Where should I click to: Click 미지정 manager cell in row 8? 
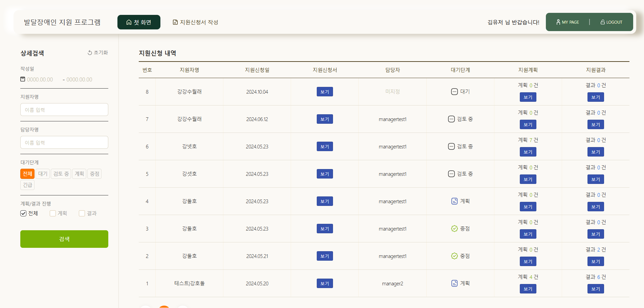point(393,92)
